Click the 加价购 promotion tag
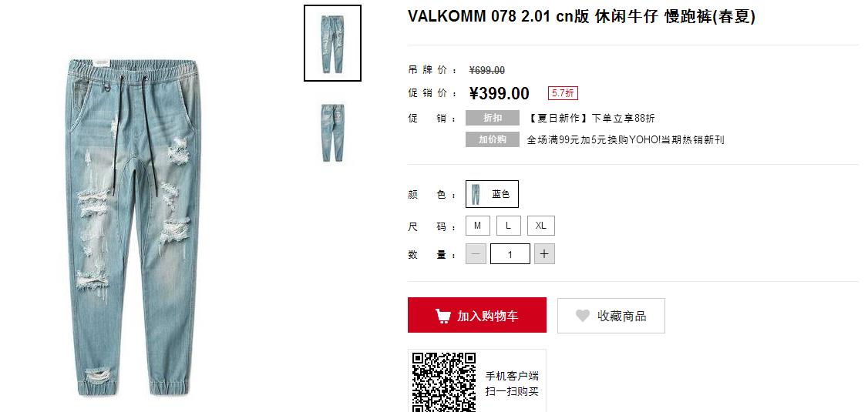 493,140
